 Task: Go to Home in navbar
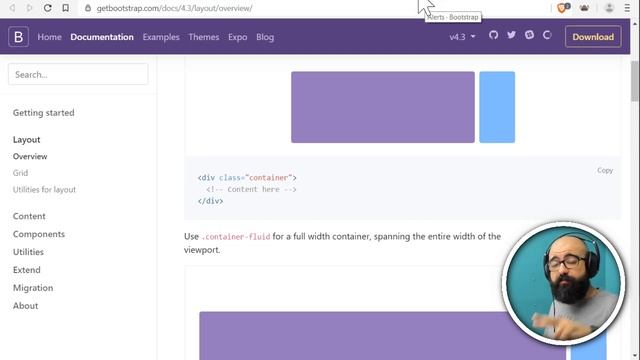point(49,37)
